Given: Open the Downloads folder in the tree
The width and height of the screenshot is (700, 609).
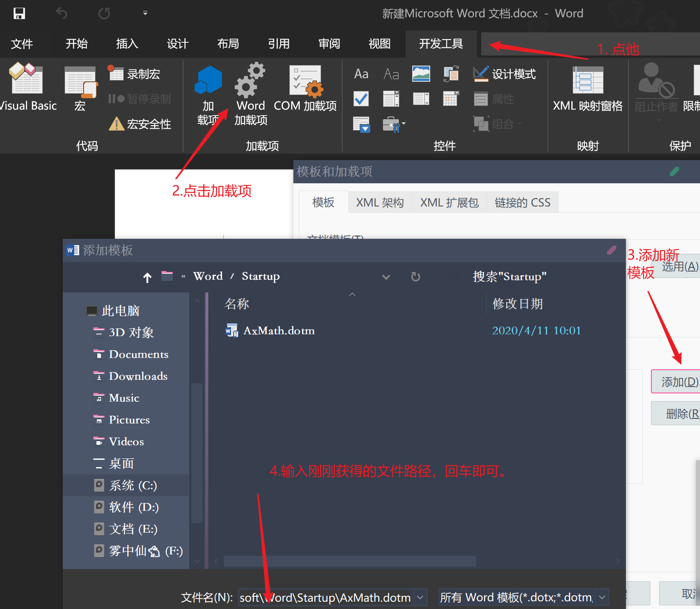Looking at the screenshot, I should [131, 376].
